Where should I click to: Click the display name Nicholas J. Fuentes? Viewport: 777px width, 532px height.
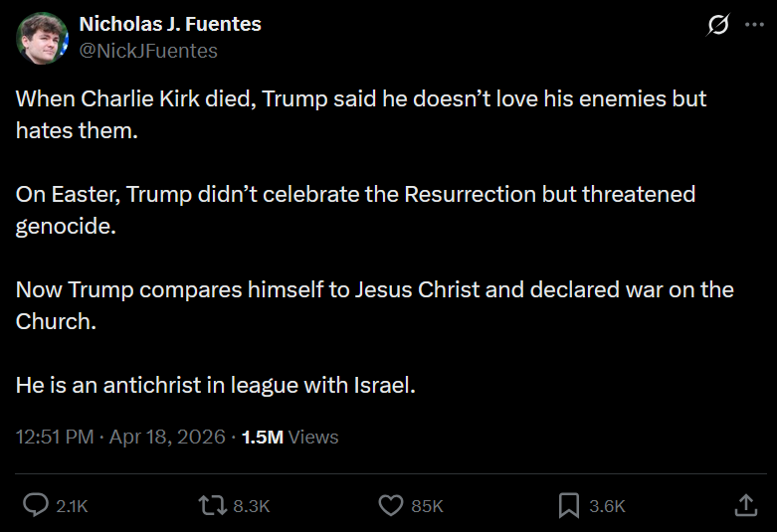point(170,24)
